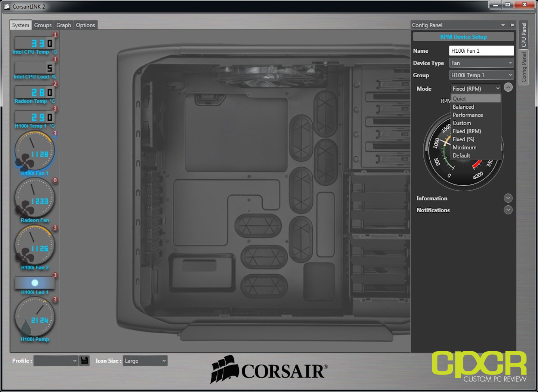Open the Icon Size dropdown
This screenshot has width=538, height=392.
(x=145, y=361)
